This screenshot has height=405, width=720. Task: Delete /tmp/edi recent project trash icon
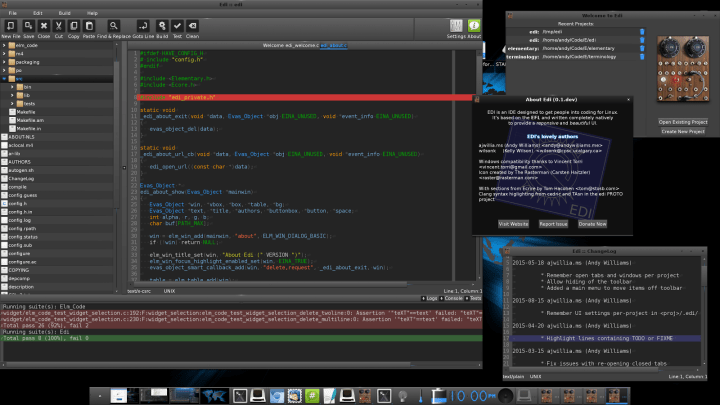pos(642,32)
